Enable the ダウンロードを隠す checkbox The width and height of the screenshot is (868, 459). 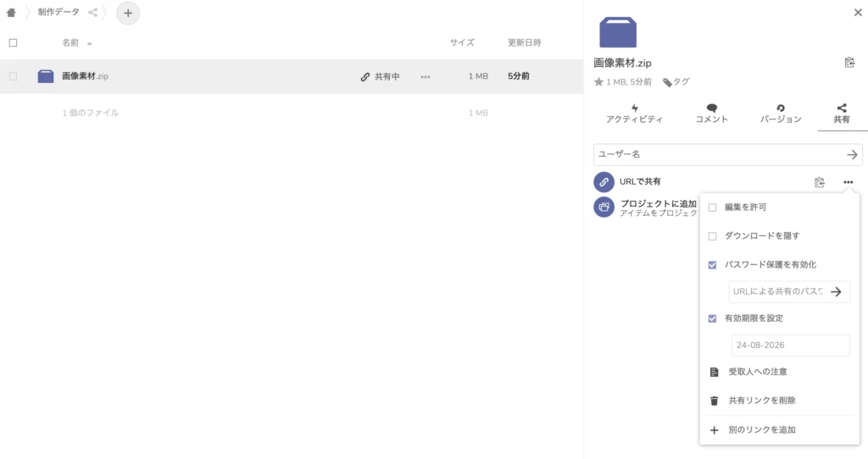(712, 236)
